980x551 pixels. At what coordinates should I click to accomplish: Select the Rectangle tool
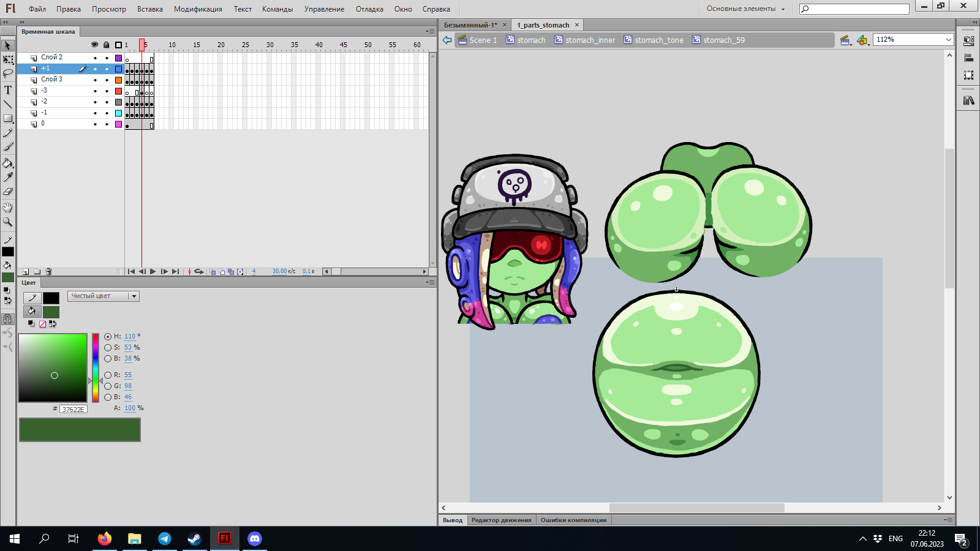coord(8,118)
